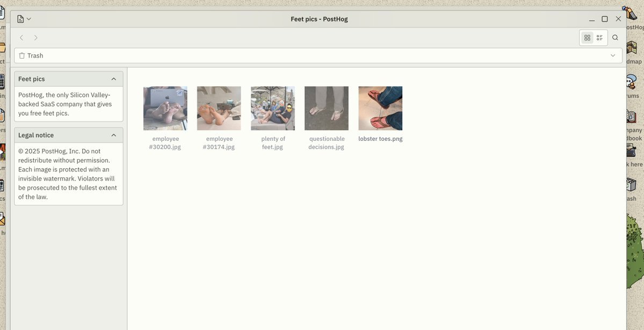Screen dimensions: 644x330
Task: Select the plenty of feet.jpg thumbnail
Action: tap(273, 108)
